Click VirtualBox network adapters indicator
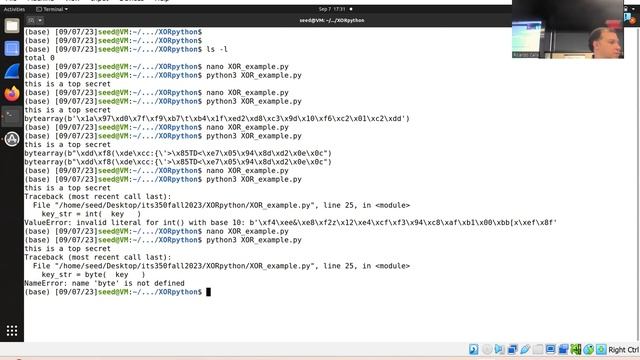 (512, 349)
